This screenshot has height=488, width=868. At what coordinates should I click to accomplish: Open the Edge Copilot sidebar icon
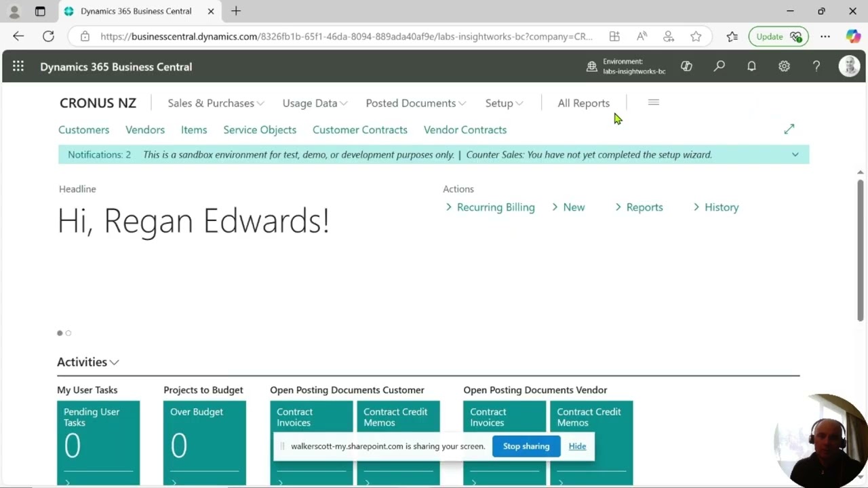[852, 37]
